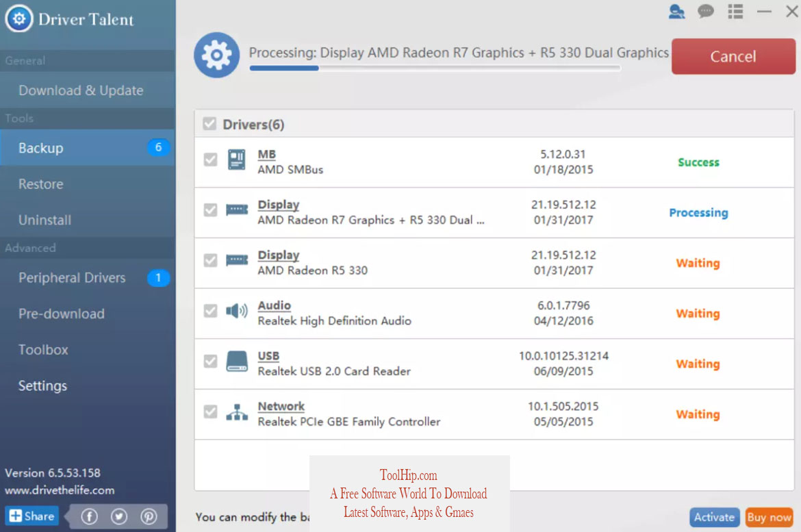Uncheck the AMD Radeon R5 330 checkbox
Viewport: 801px width, 532px height.
[210, 260]
